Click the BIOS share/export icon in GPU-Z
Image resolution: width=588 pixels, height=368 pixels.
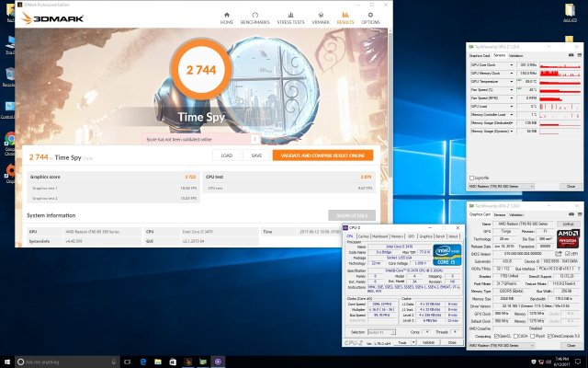tap(559, 254)
